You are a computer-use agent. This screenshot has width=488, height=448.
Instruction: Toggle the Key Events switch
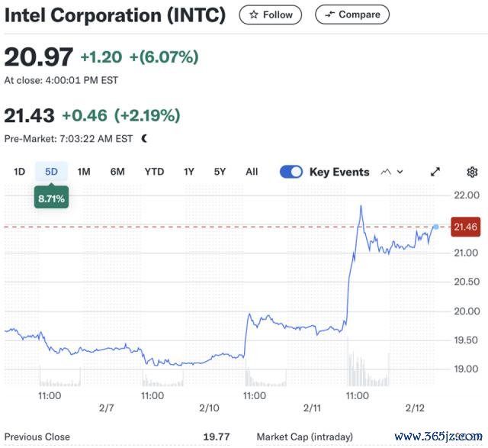pyautogui.click(x=291, y=172)
